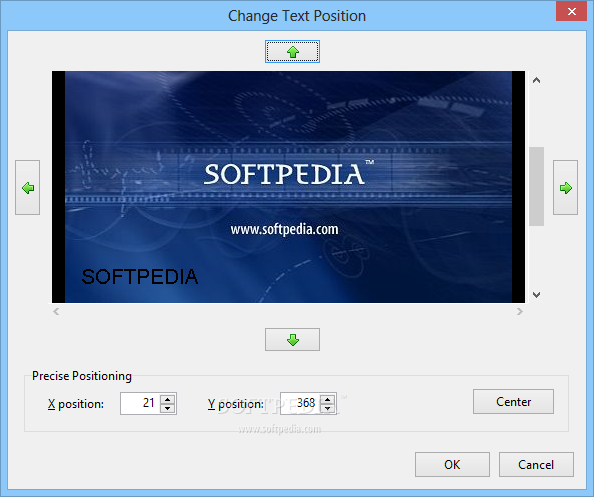The width and height of the screenshot is (594, 497).
Task: Close the Change Text Position dialog
Action: click(x=572, y=11)
